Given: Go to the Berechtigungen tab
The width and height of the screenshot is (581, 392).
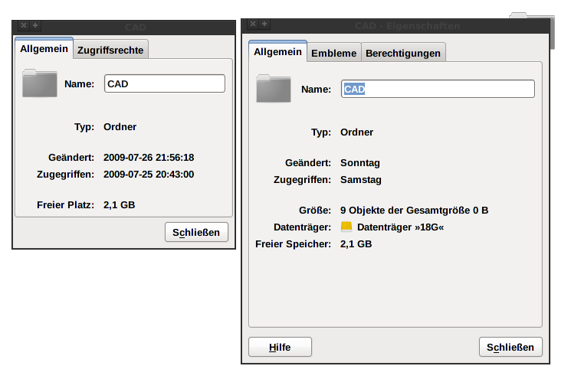Looking at the screenshot, I should pos(403,53).
